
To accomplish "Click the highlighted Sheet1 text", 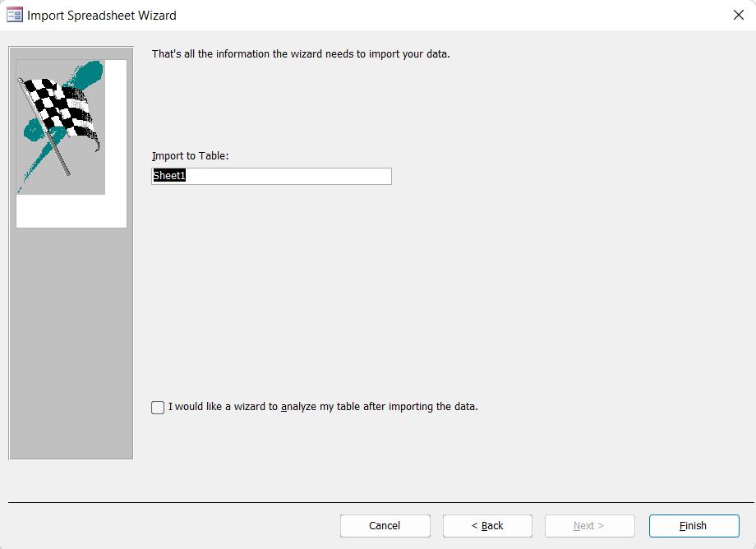I will [x=168, y=175].
